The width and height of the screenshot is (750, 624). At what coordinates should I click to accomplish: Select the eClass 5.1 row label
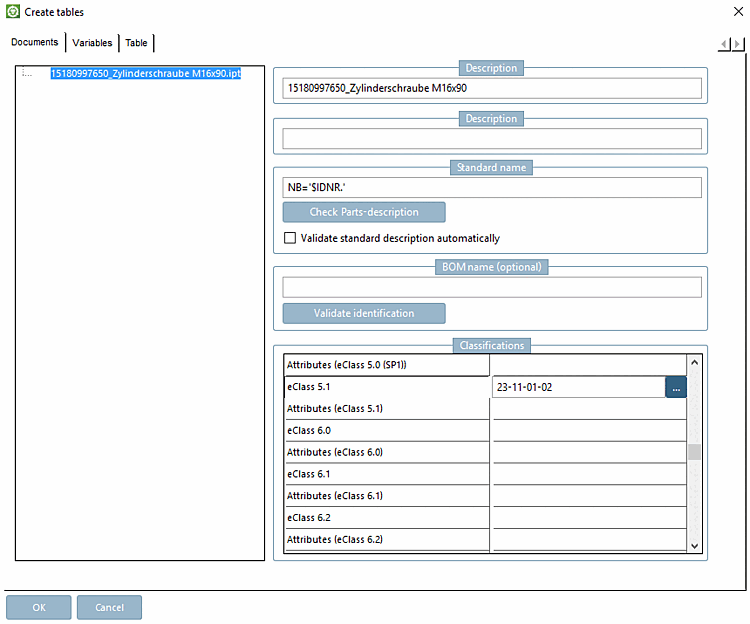click(387, 387)
